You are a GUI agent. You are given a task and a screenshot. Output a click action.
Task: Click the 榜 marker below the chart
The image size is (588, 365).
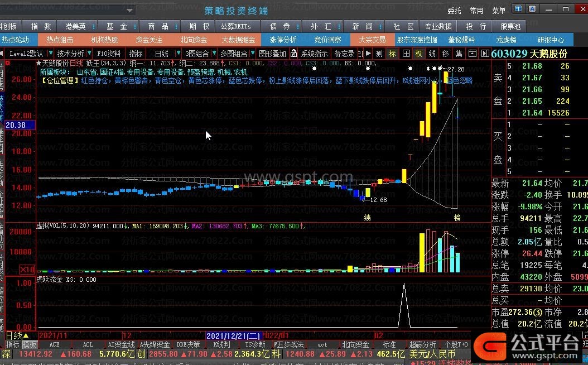click(x=457, y=218)
